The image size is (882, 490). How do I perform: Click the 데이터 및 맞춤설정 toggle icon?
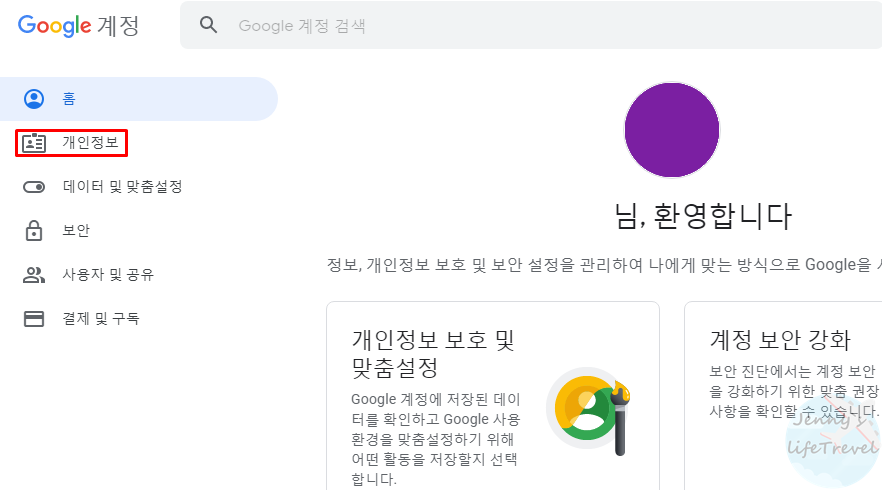pyautogui.click(x=34, y=187)
